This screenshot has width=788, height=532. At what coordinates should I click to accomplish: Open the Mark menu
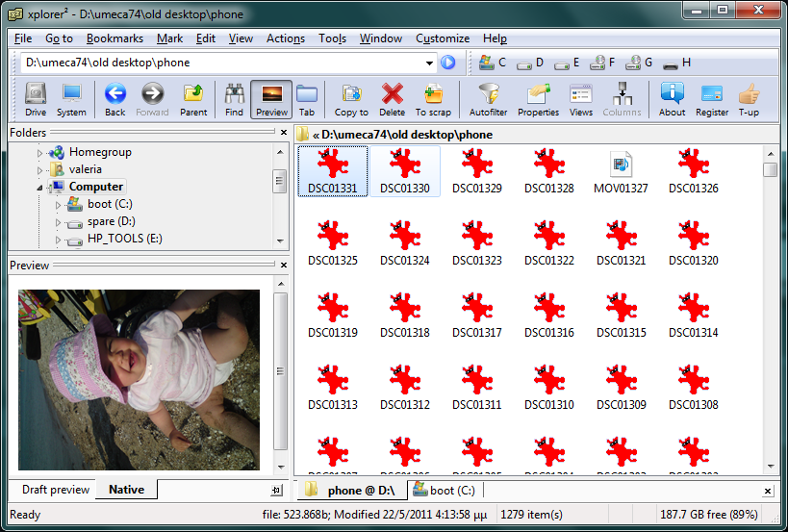click(170, 38)
